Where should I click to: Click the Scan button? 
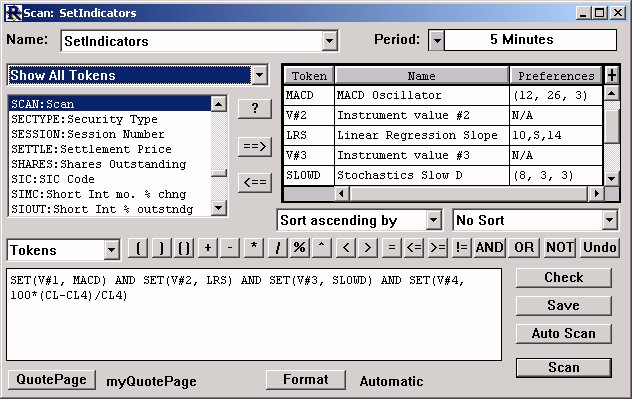[563, 368]
